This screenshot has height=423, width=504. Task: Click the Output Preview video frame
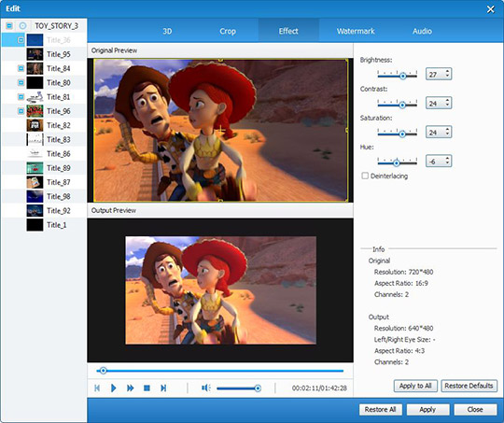click(220, 290)
